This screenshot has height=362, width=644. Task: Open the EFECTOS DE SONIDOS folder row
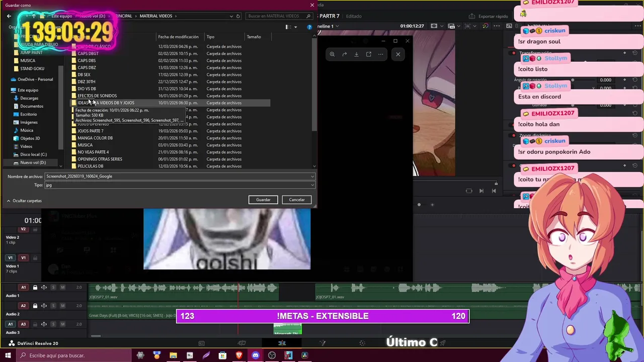click(x=170, y=96)
